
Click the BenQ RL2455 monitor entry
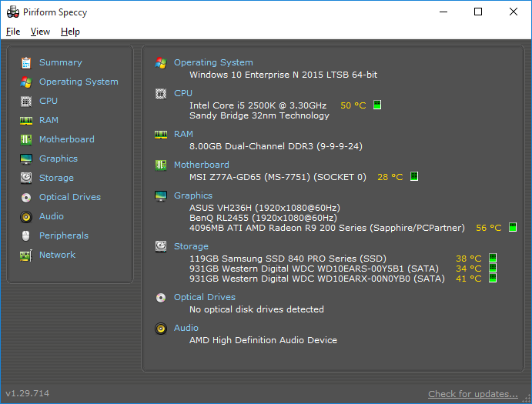(263, 218)
